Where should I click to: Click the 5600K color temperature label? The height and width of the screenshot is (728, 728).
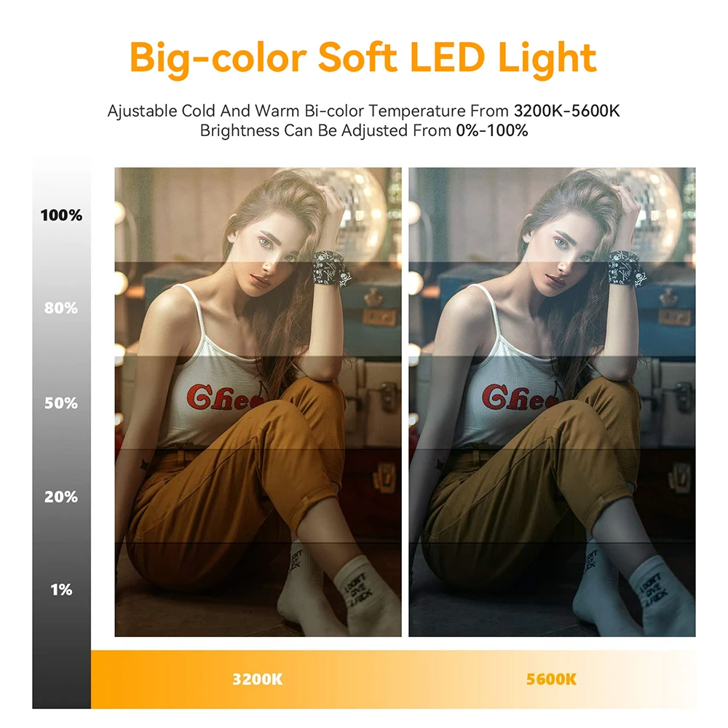pyautogui.click(x=551, y=680)
